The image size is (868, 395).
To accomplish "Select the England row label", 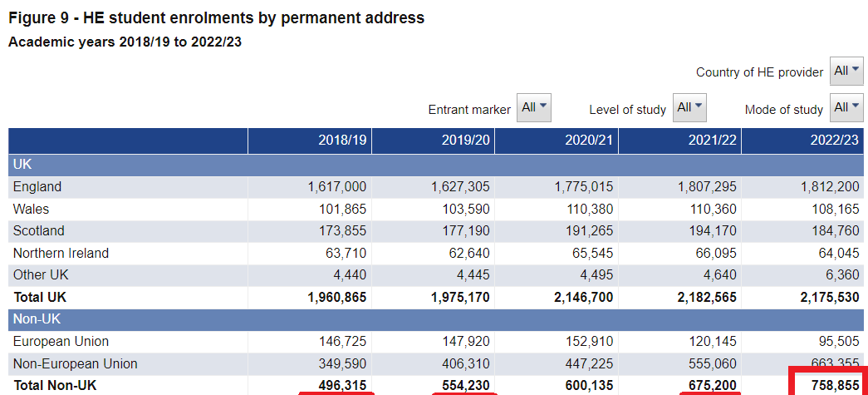I will [x=37, y=187].
